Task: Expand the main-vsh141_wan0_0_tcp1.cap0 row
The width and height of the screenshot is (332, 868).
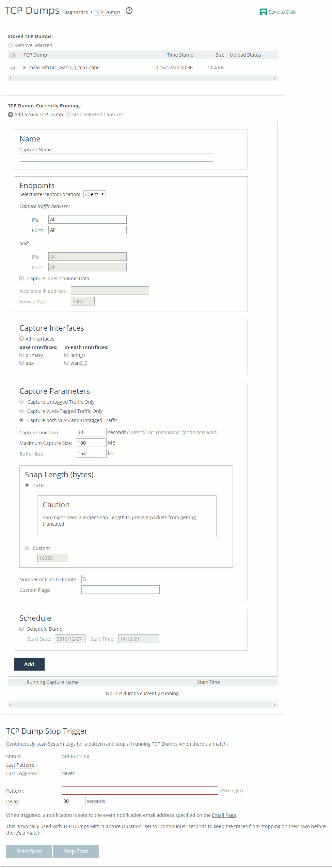Action: (25, 68)
